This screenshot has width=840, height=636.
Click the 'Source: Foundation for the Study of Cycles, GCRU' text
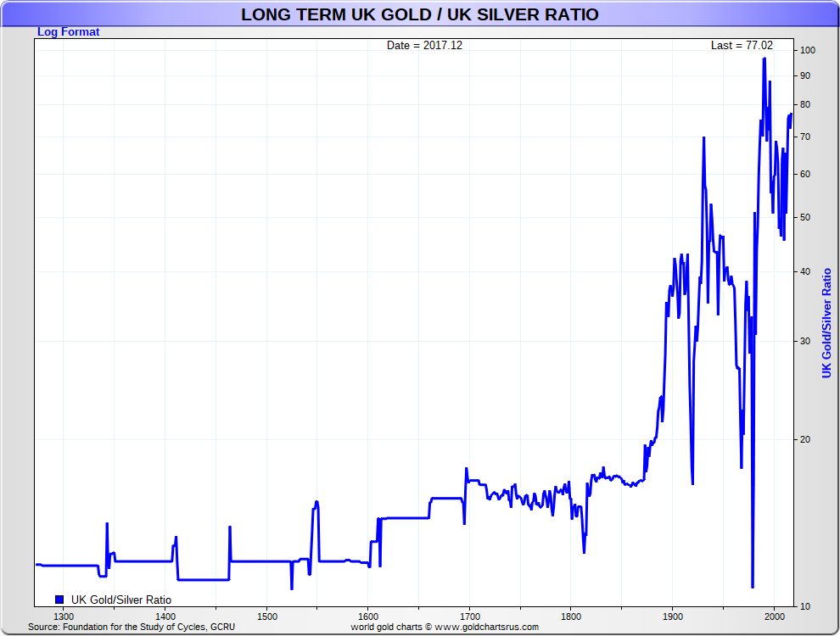coord(132,627)
